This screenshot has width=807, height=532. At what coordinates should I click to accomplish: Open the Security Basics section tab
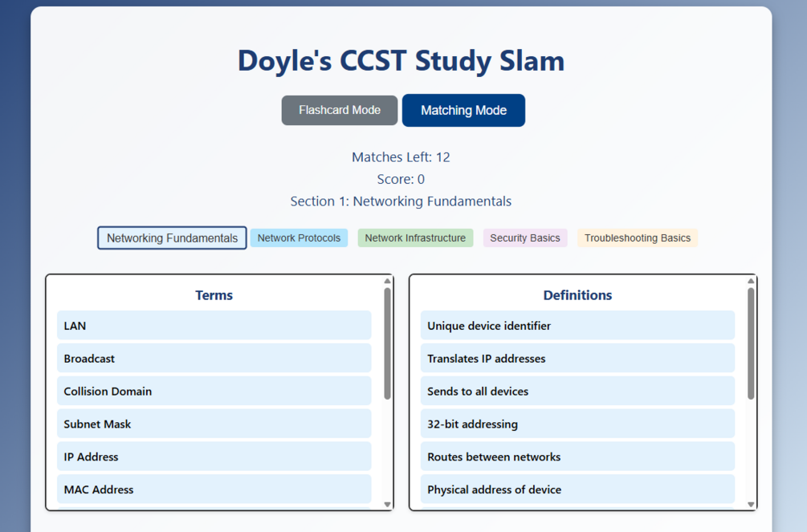pos(525,238)
